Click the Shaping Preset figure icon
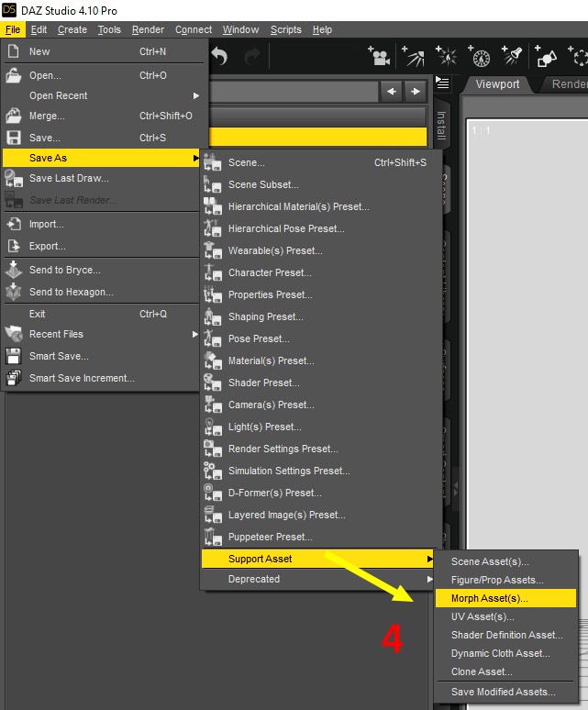 point(212,316)
